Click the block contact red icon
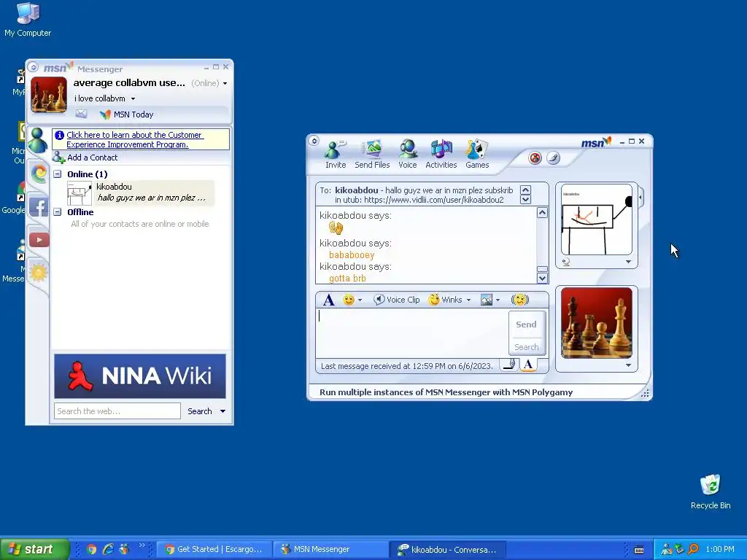 pos(535,158)
